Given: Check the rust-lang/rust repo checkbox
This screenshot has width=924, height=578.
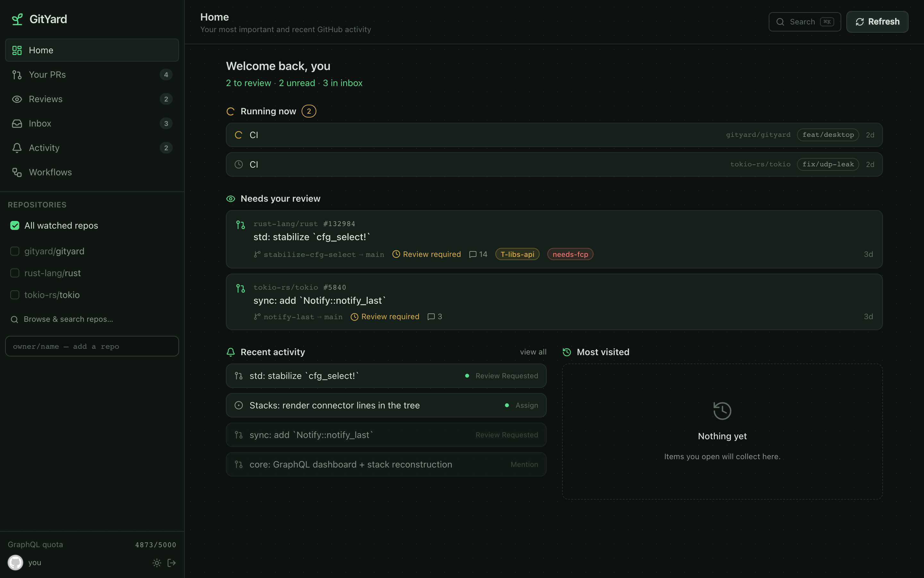Looking at the screenshot, I should (x=15, y=273).
